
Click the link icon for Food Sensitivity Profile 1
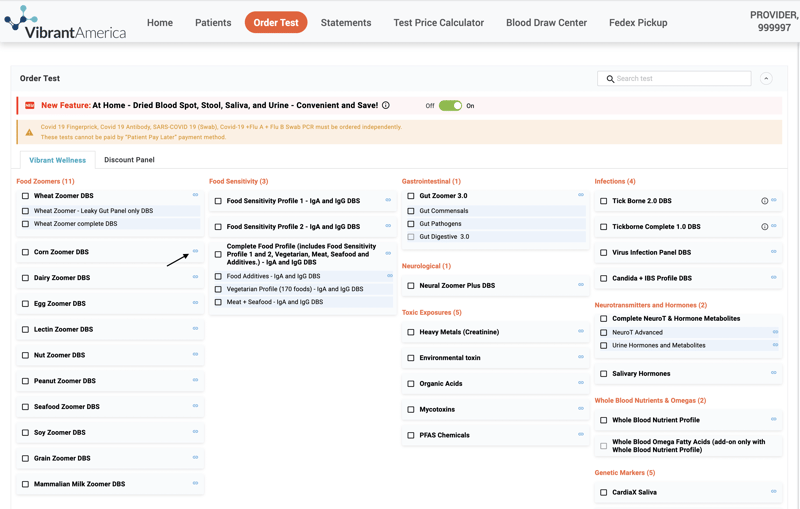(x=388, y=200)
